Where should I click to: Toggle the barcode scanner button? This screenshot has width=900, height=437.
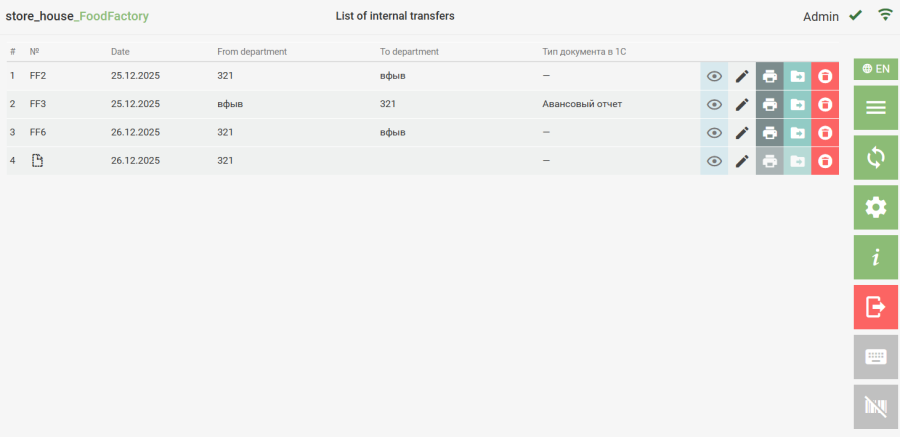(x=875, y=407)
